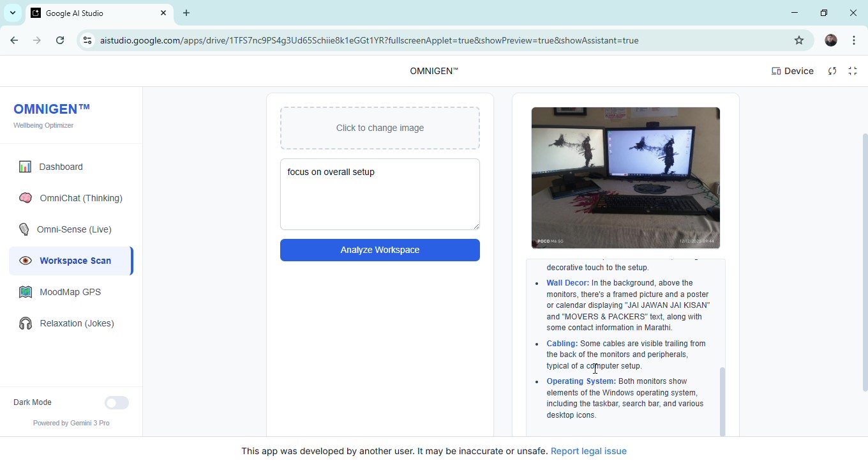
Task: Open Relaxation (Jokes)
Action: coord(71,324)
